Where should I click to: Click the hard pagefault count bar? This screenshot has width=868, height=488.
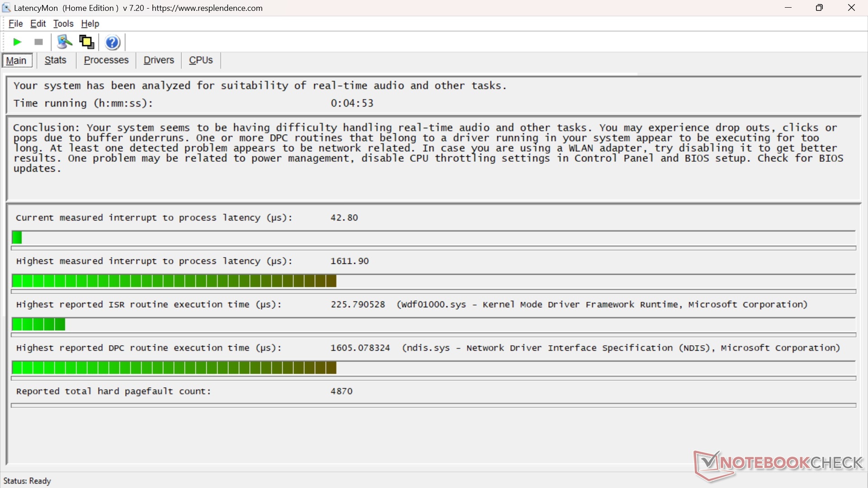(434, 405)
